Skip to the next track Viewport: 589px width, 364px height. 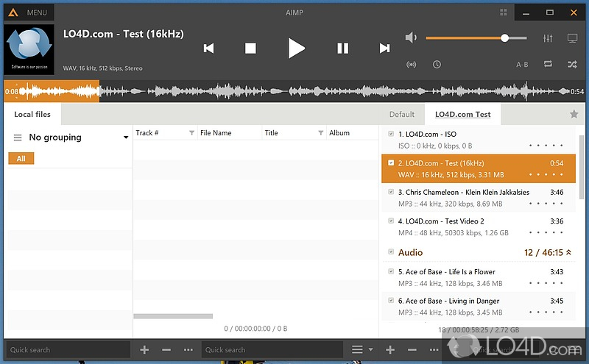click(x=384, y=48)
